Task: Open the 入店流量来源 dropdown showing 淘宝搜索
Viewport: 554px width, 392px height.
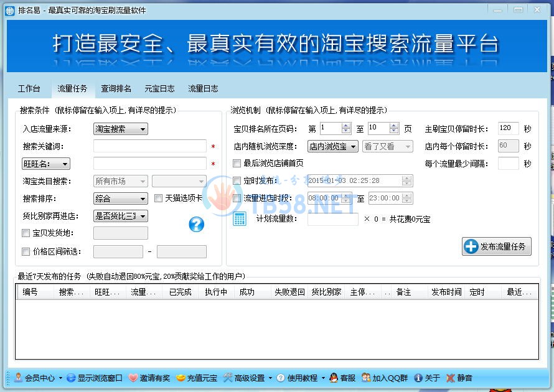Action: (121, 129)
